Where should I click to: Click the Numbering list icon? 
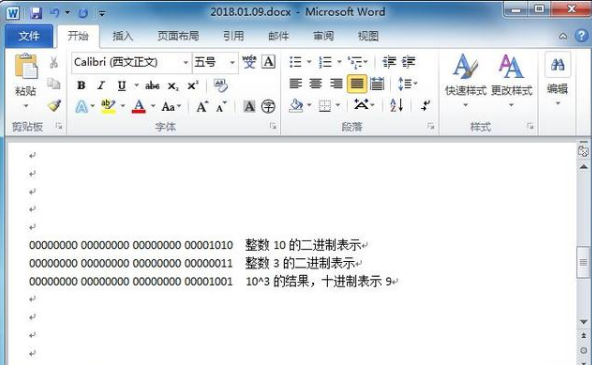tap(325, 62)
